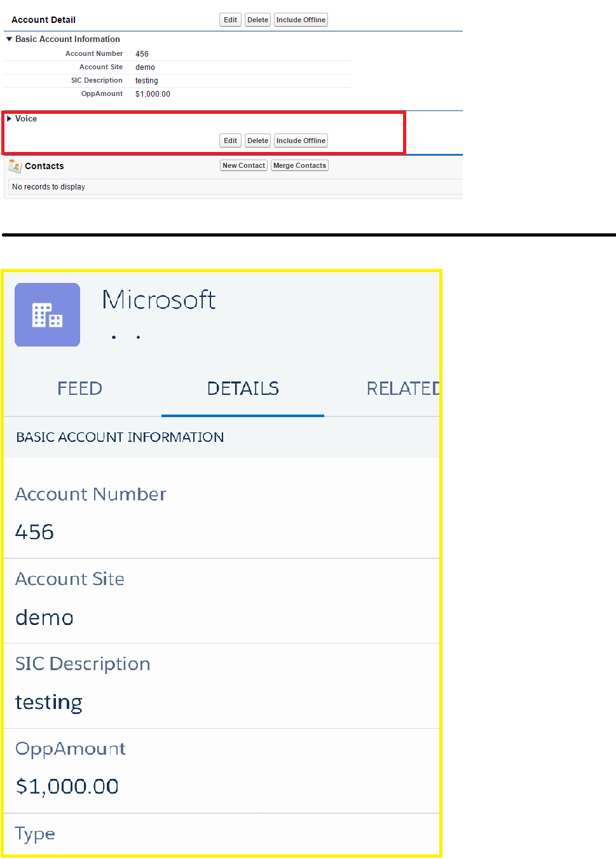Viewport: 616px width, 859px height.
Task: Click the Account Number value 456
Action: (x=35, y=532)
